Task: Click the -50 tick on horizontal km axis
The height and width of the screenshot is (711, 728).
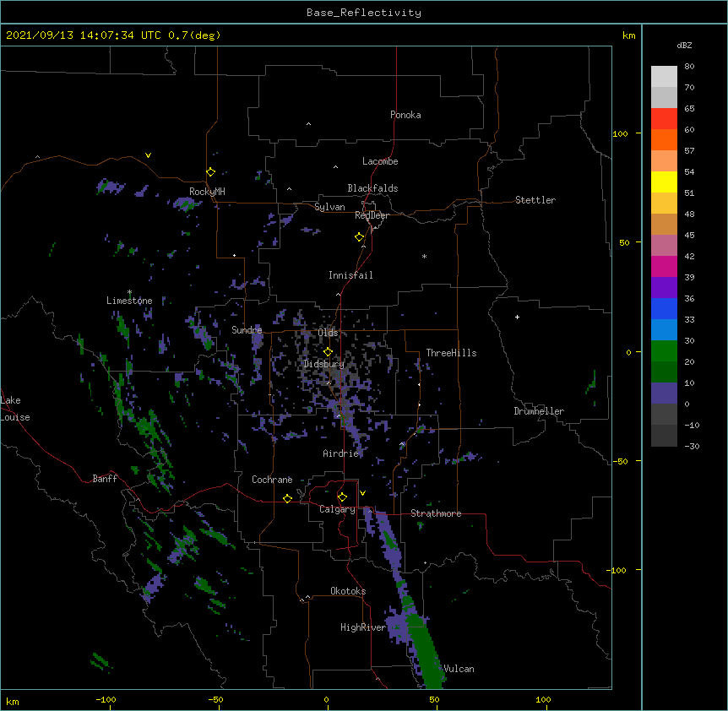Action: (x=215, y=699)
